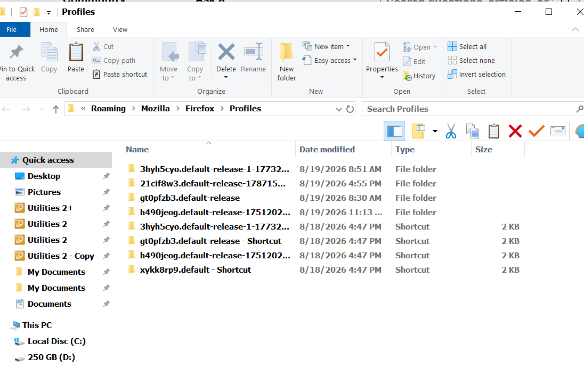Click Copy path in ribbon
The image size is (584, 392).
tap(113, 60)
